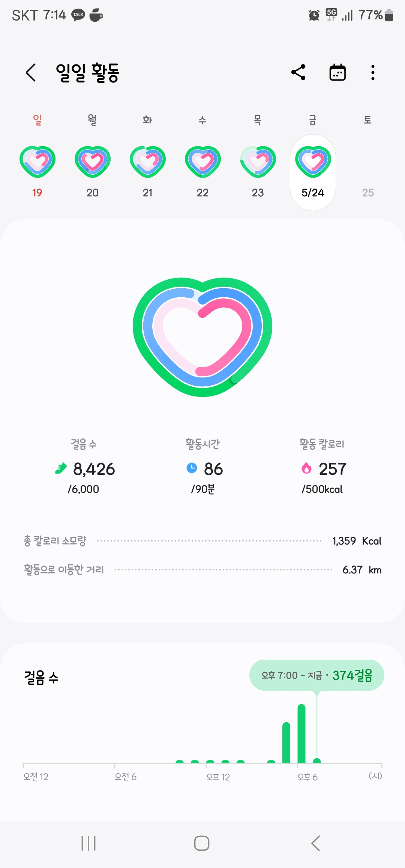The image size is (405, 868).
Task: Tap the large heart activity ring
Action: pos(202,337)
